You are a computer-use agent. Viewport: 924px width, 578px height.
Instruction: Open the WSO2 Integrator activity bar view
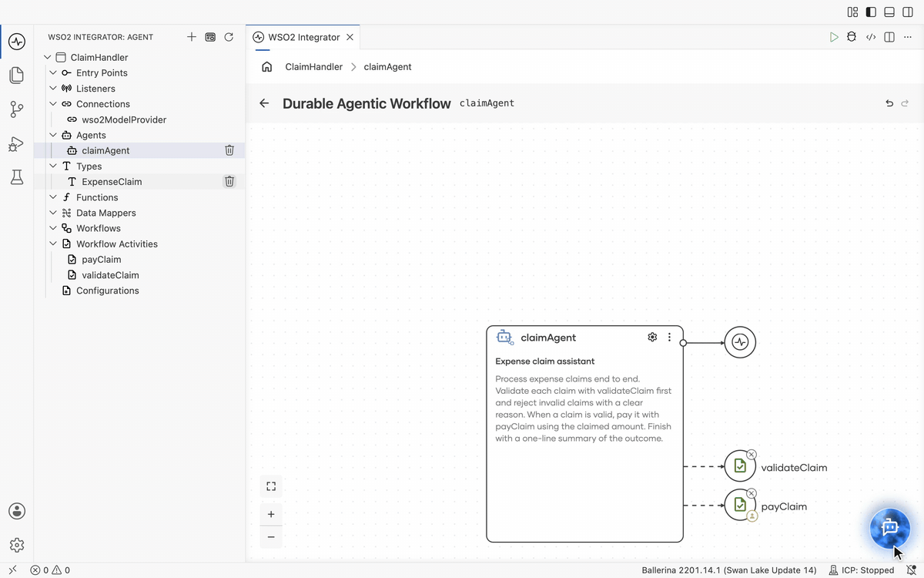click(17, 42)
